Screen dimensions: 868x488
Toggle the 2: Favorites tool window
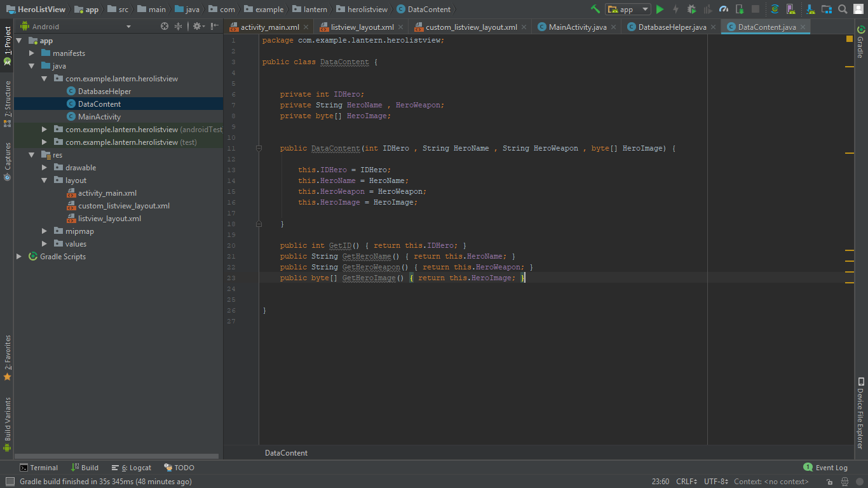pos(7,358)
